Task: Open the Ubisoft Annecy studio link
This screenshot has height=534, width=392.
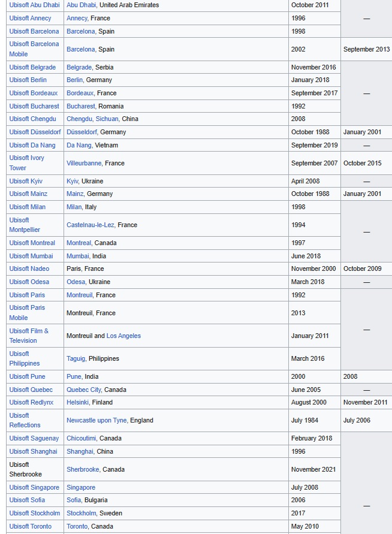Action: [30, 18]
